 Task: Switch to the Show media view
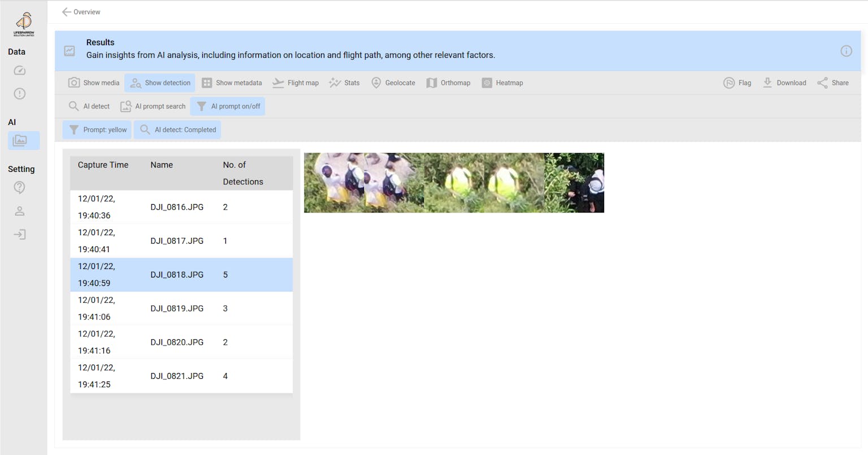93,83
